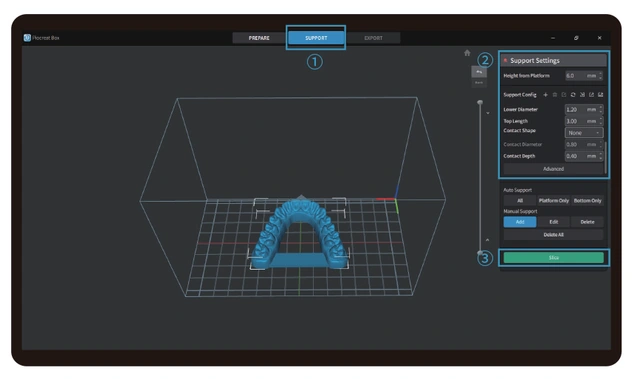Choose Platform Only auto support
The width and height of the screenshot is (640, 379).
[x=553, y=201]
